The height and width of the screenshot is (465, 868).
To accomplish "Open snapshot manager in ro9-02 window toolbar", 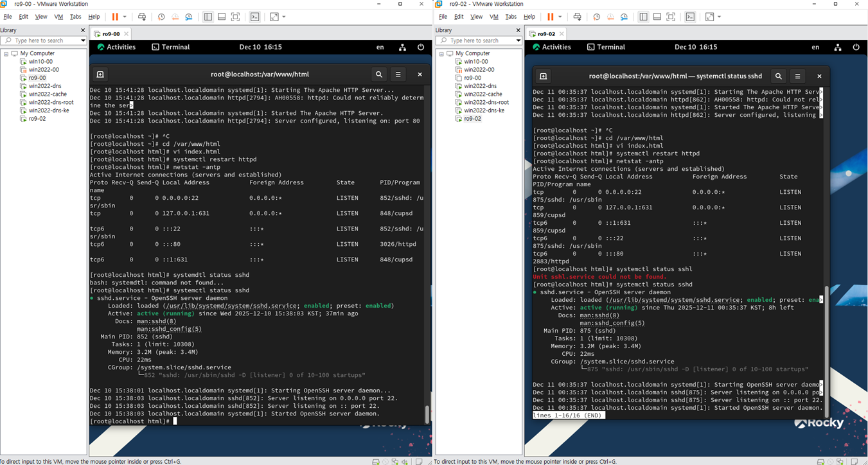I will [x=624, y=17].
